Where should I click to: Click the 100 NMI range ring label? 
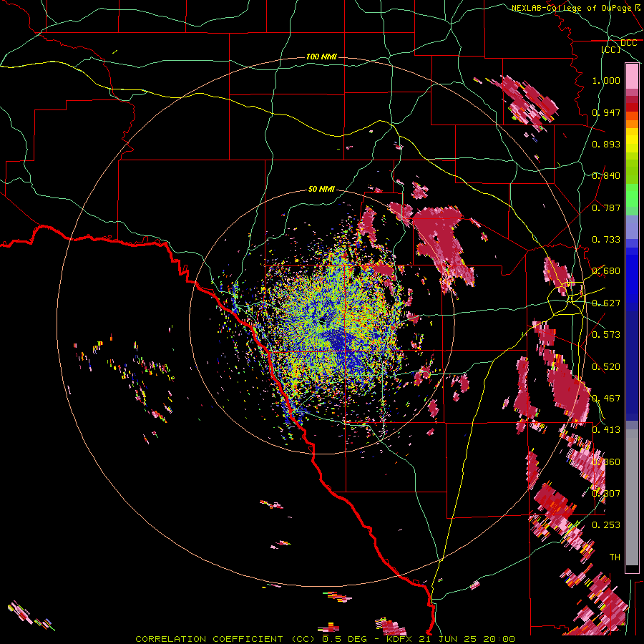point(321,57)
